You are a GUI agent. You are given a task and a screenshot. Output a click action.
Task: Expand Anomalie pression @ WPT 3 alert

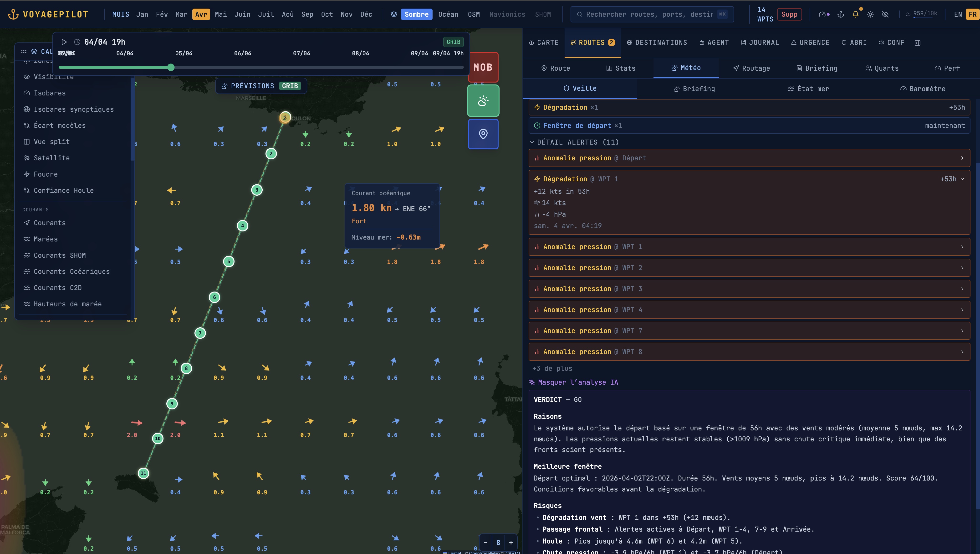point(749,289)
